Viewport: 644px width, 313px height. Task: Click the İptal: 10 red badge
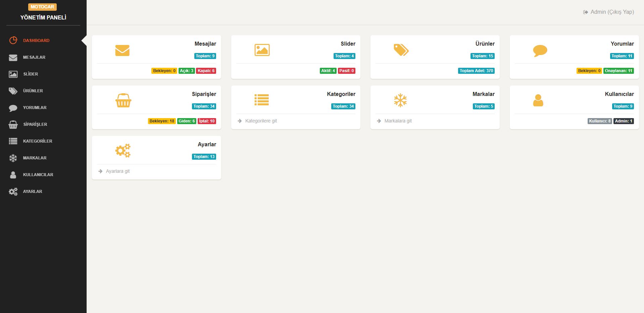tap(207, 121)
